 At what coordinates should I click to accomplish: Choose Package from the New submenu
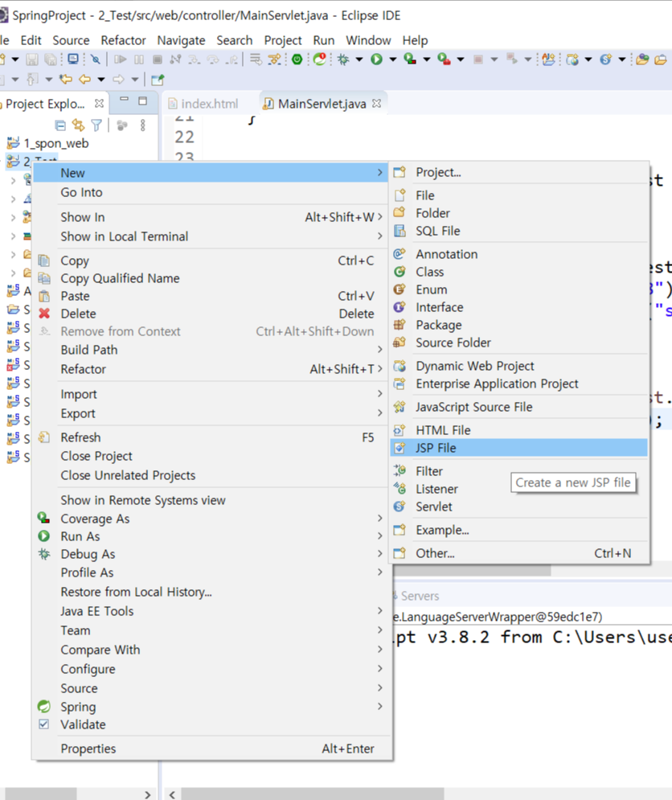(518, 325)
